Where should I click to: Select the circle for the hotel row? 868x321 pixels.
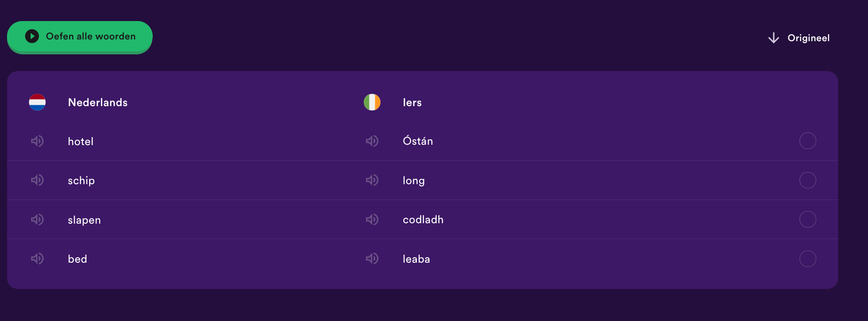[807, 141]
